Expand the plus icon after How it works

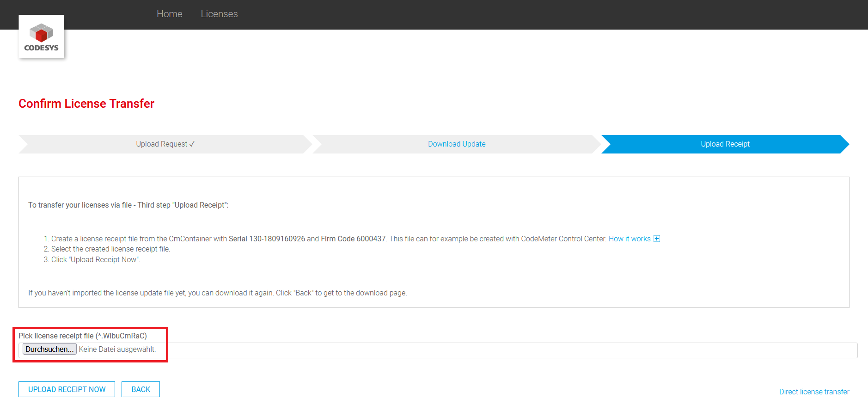tap(656, 239)
